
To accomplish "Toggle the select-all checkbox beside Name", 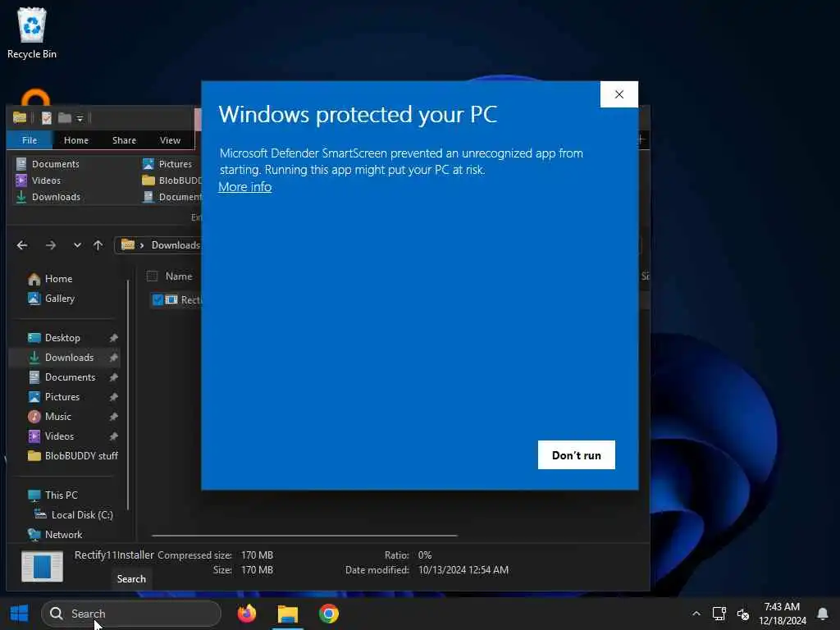I will click(x=152, y=276).
